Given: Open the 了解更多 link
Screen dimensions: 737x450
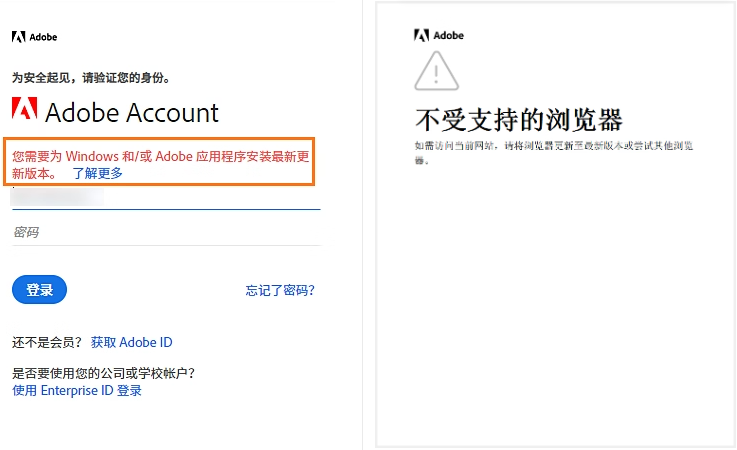Looking at the screenshot, I should point(97,173).
